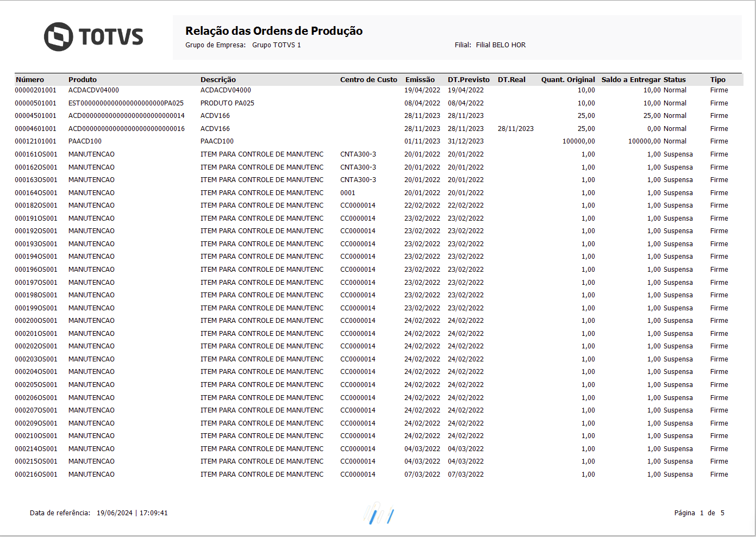The image size is (756, 537).
Task: Click order number 000197OS001
Action: coord(36,283)
